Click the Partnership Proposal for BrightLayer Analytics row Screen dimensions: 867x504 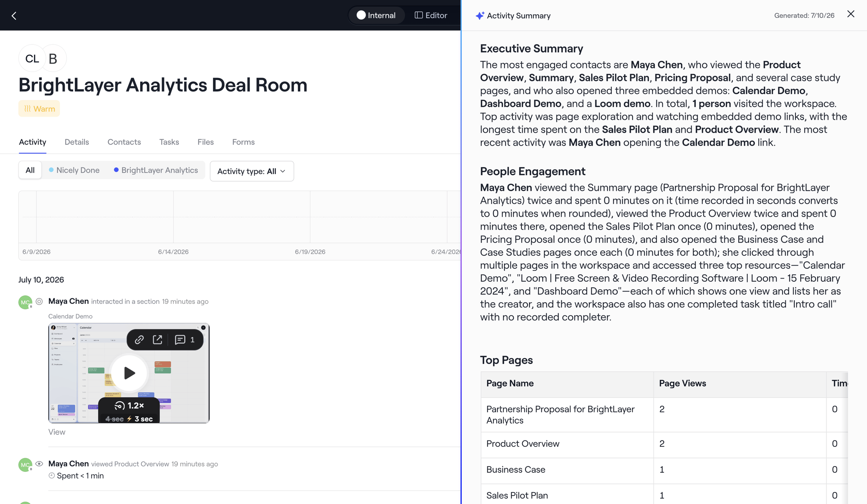pos(664,415)
